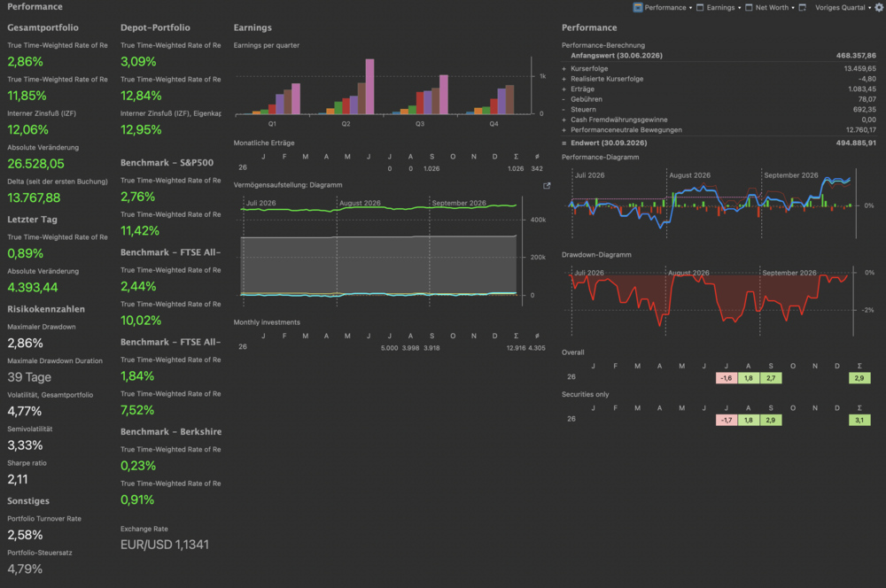Image resolution: width=886 pixels, height=588 pixels.
Task: Click the Anfangswert (30.06.2026) row
Action: click(719, 56)
